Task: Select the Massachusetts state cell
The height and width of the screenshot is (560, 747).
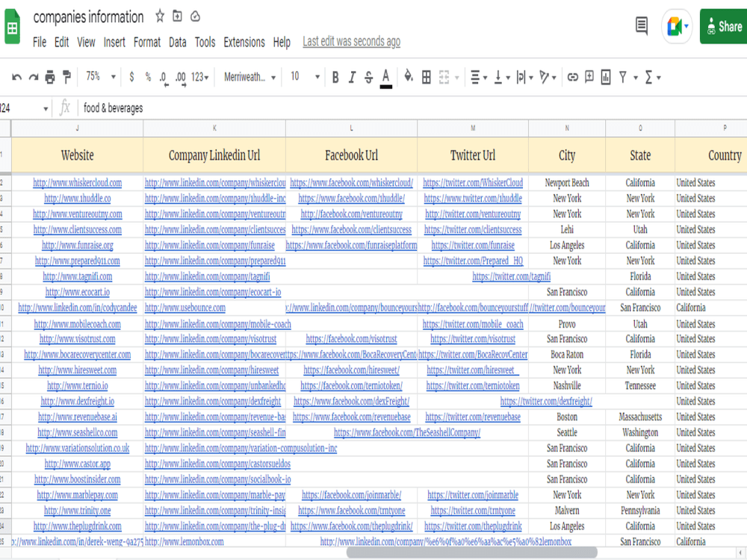Action: pos(640,417)
